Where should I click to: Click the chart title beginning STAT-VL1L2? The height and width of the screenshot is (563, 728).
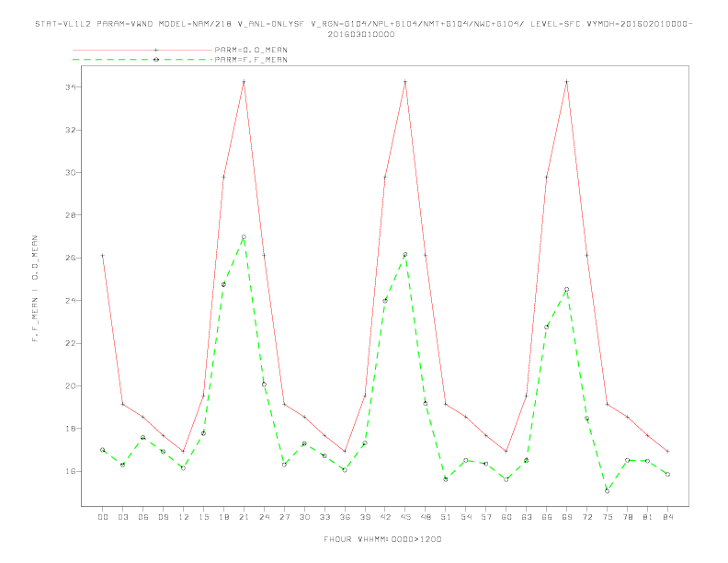363,29
